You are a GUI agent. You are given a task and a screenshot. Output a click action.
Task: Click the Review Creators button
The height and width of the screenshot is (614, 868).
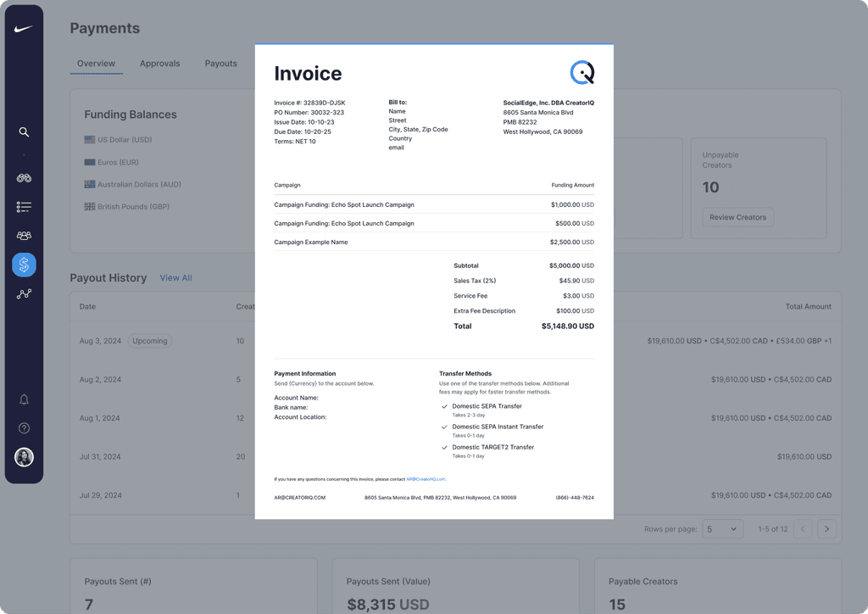pos(738,217)
